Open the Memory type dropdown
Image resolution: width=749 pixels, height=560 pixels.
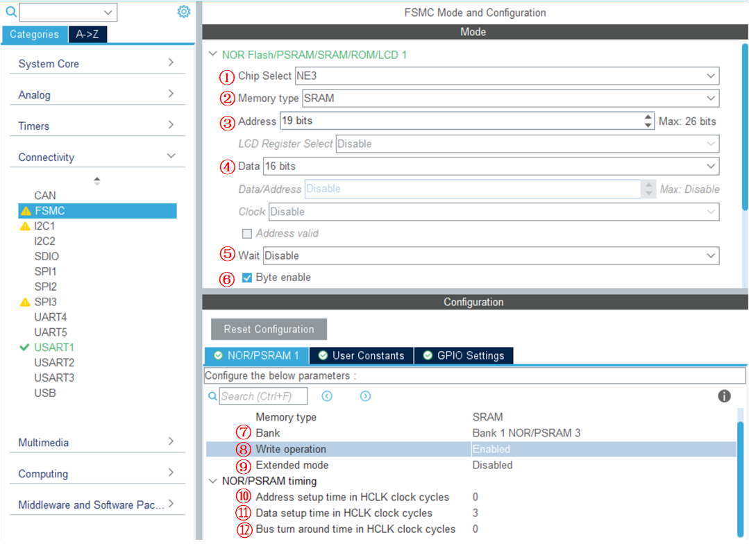[510, 99]
